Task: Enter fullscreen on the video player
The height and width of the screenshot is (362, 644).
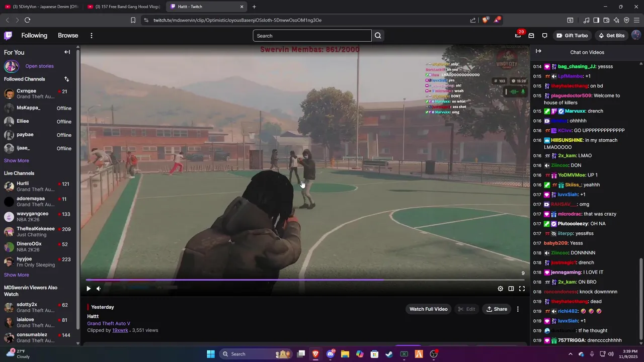Action: pos(522,289)
